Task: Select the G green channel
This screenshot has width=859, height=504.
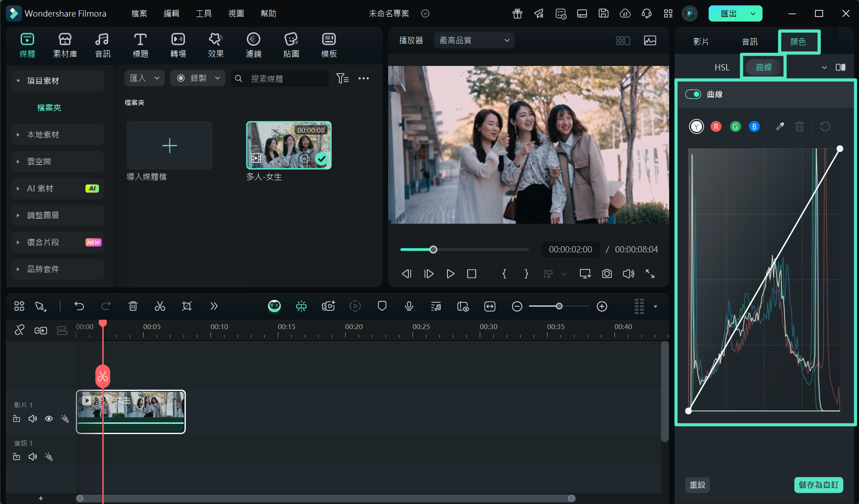Action: (735, 126)
